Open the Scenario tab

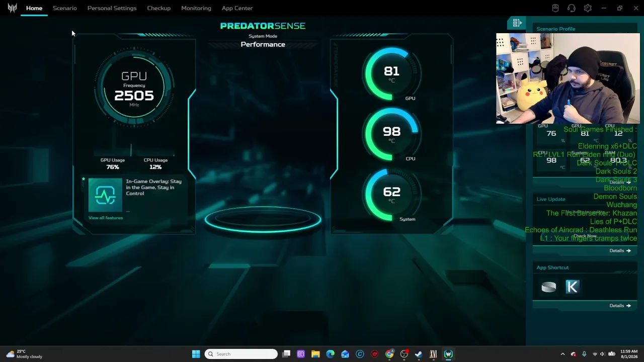(x=65, y=8)
